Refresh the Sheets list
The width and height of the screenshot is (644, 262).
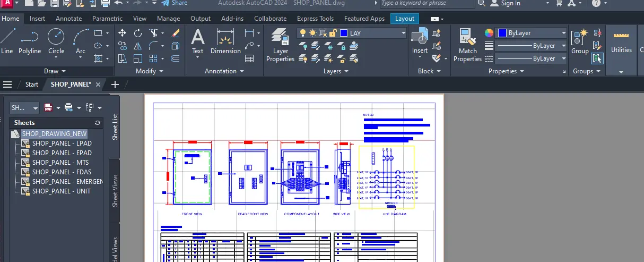click(97, 123)
